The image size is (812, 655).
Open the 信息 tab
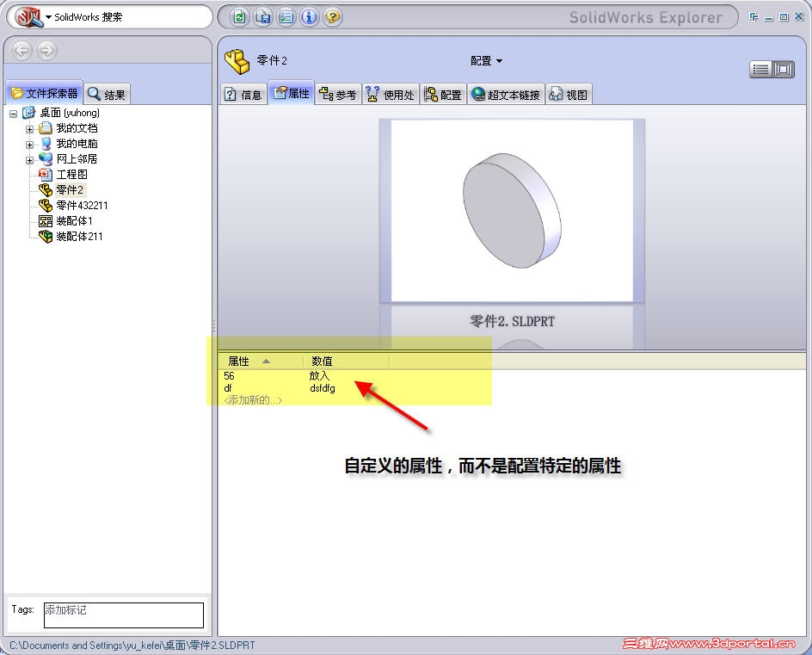pyautogui.click(x=243, y=95)
